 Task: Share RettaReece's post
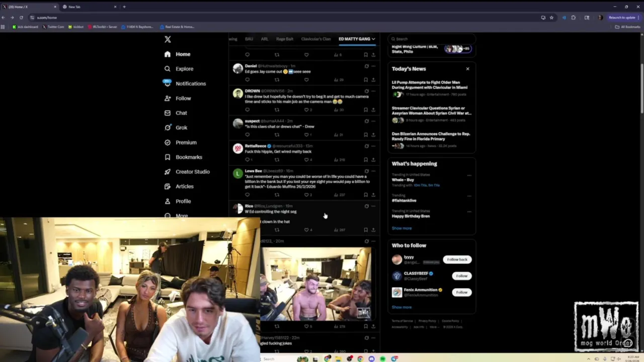(373, 160)
